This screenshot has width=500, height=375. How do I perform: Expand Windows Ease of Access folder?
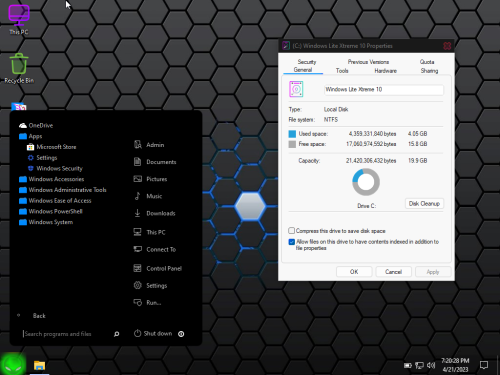55,200
